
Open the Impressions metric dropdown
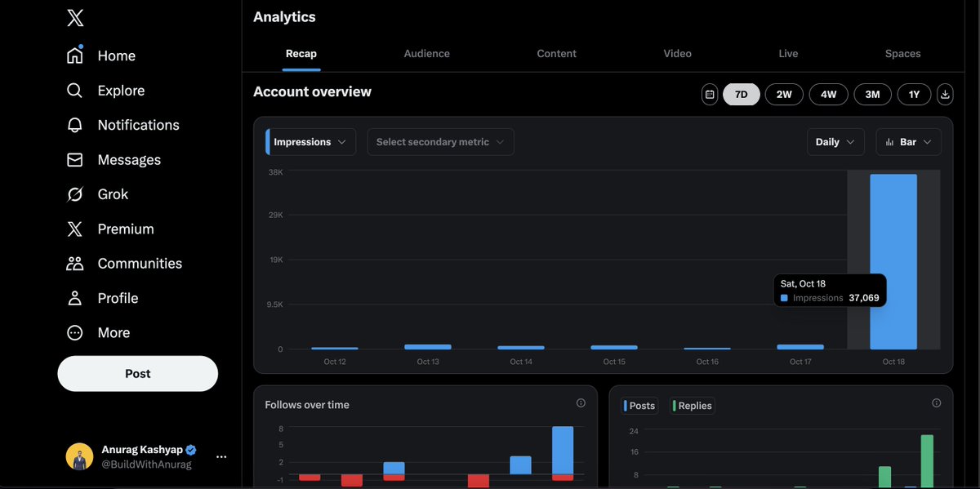point(310,142)
